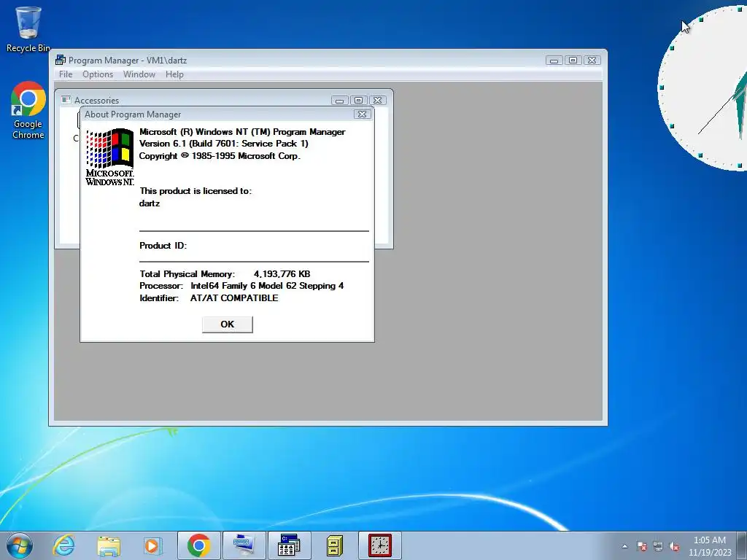
Task: Click the Copyright 1985-1995 Microsoft Corp. line
Action: point(220,156)
